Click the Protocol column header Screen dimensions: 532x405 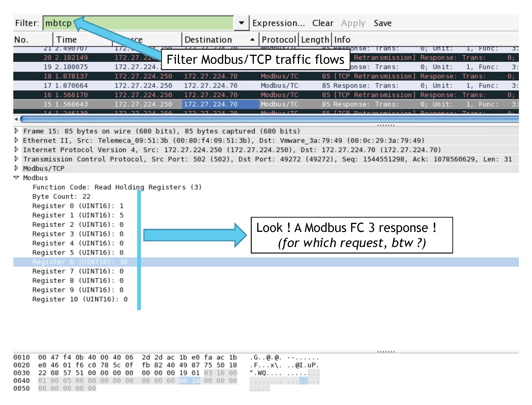(279, 39)
